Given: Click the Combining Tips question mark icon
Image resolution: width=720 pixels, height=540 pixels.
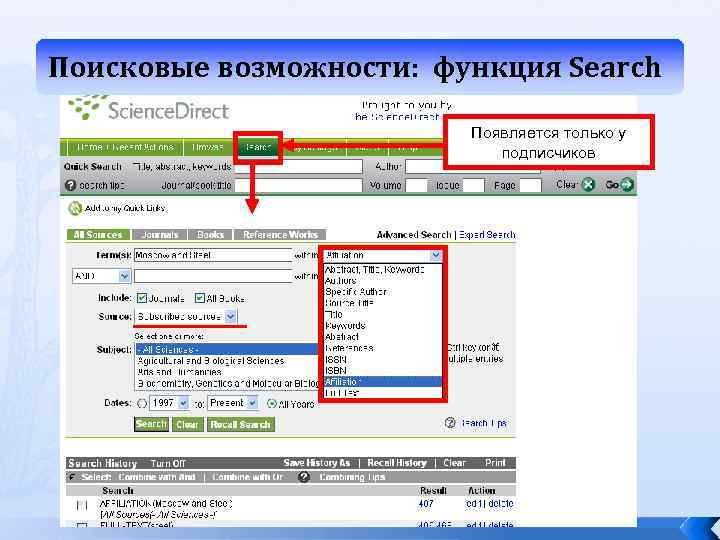Looking at the screenshot, I should point(304,477).
